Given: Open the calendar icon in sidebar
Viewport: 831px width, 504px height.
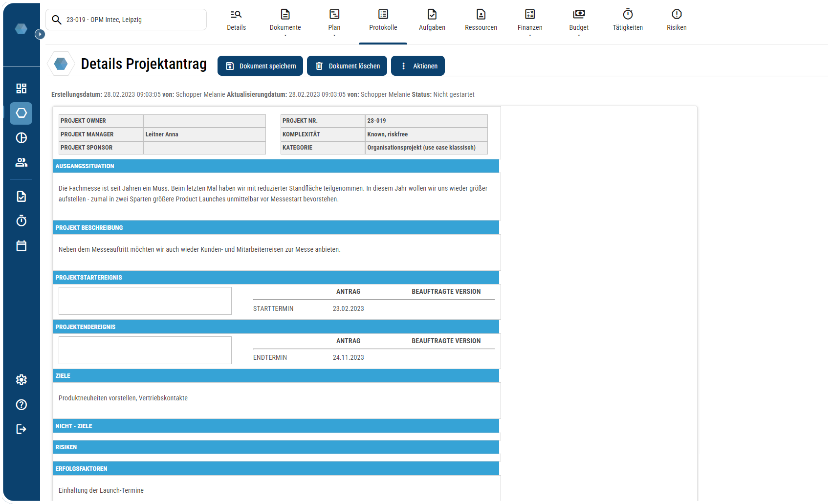Looking at the screenshot, I should click(x=21, y=246).
